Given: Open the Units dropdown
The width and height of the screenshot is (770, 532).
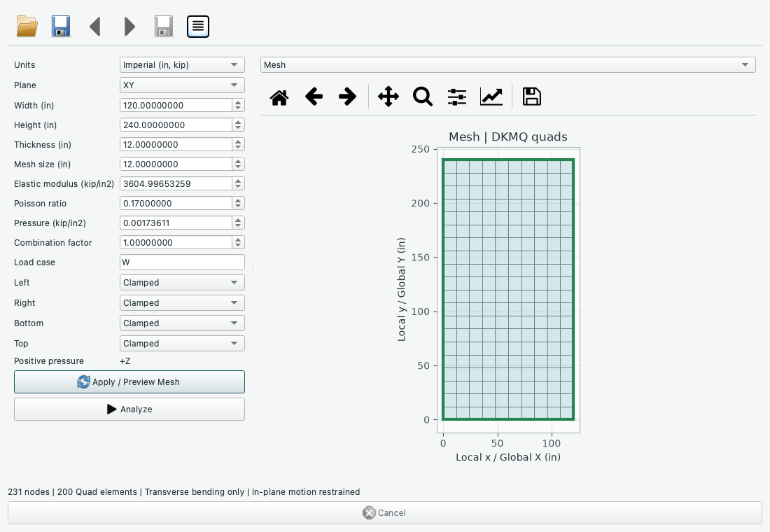Looking at the screenshot, I should [182, 65].
